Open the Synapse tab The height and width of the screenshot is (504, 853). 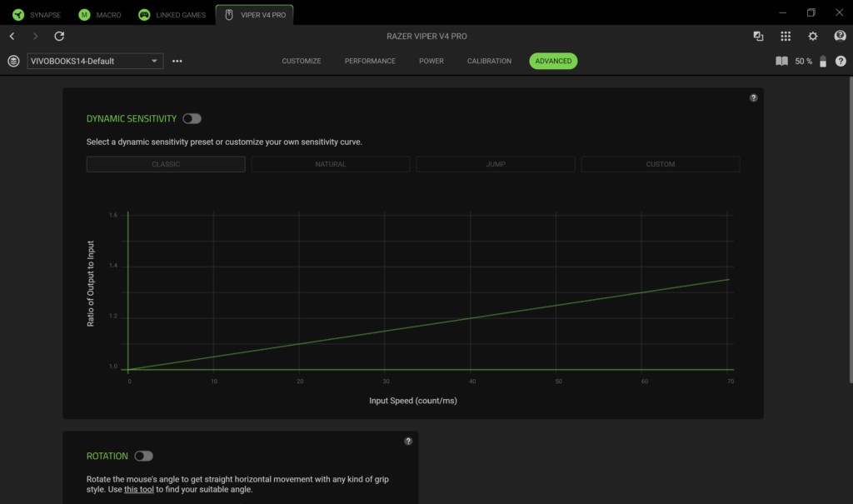coord(37,15)
